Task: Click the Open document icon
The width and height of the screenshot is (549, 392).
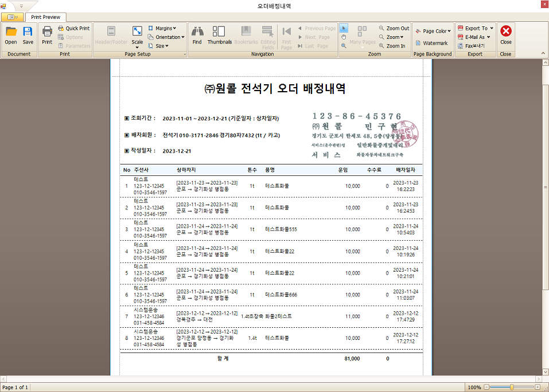Action: [11, 34]
